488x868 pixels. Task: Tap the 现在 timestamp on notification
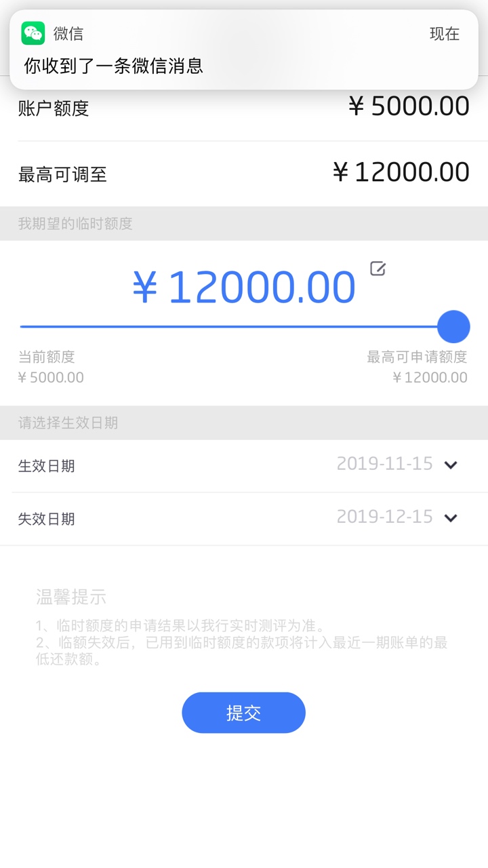click(x=445, y=34)
